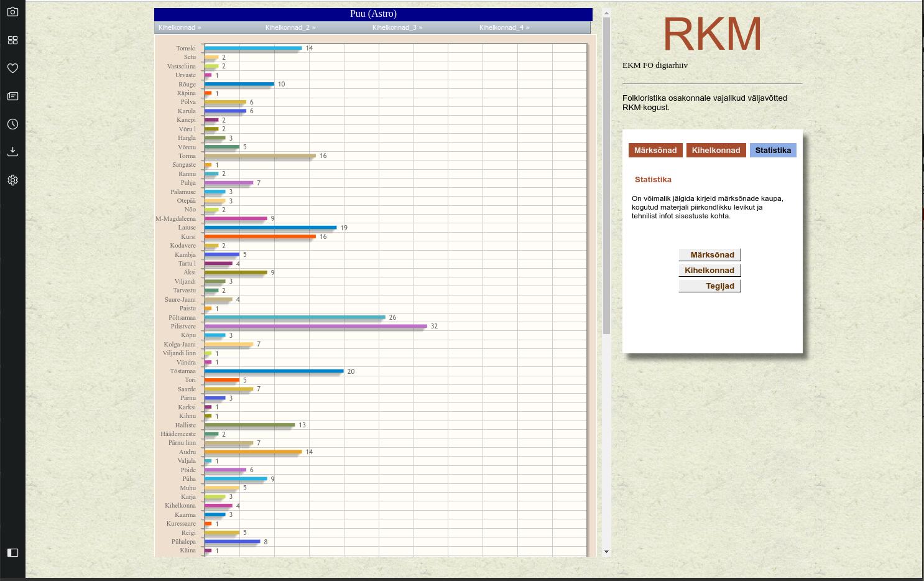Switch to the red Kihelkonnad tab
Viewport: 924px width, 581px height.
(716, 151)
